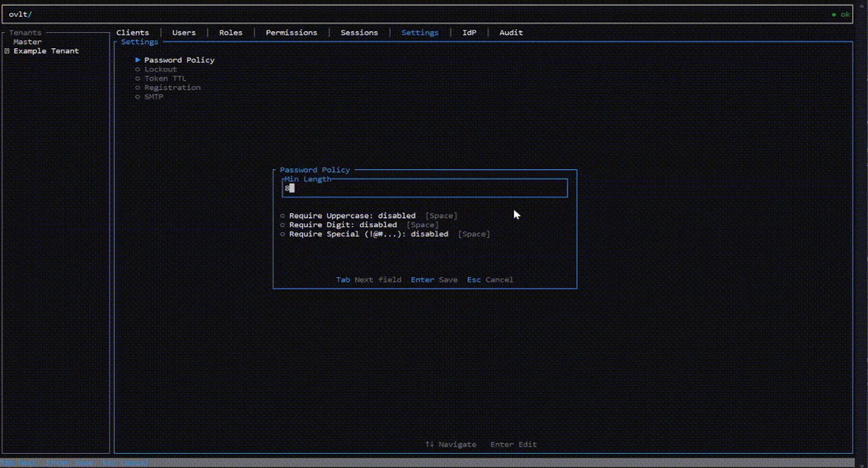Click Enter Save in the dialog
Image resolution: width=868 pixels, height=468 pixels.
pyautogui.click(x=434, y=280)
